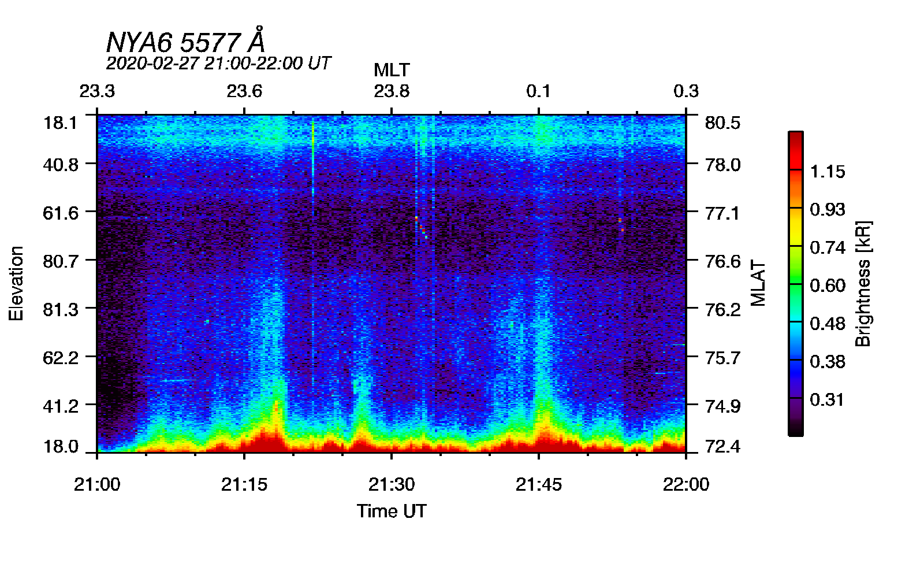Screen dimensions: 924x578
Task: Click time tick label '21:15'
Action: tap(244, 484)
